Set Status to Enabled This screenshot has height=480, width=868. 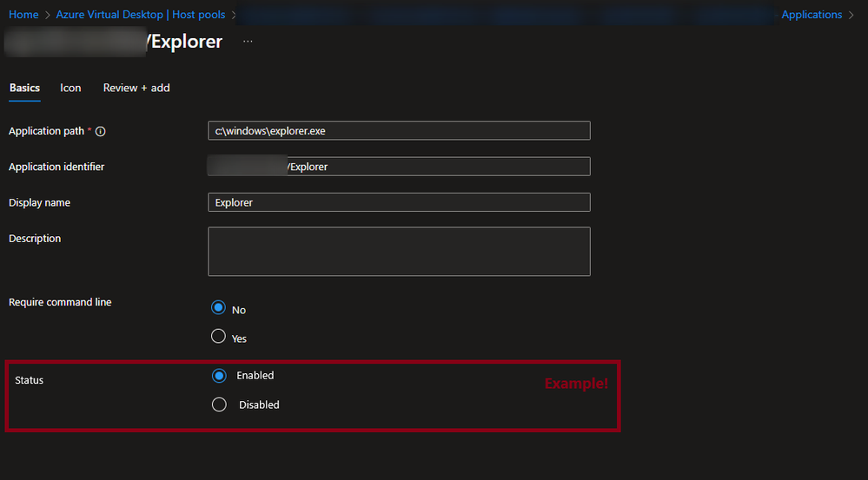pyautogui.click(x=219, y=376)
